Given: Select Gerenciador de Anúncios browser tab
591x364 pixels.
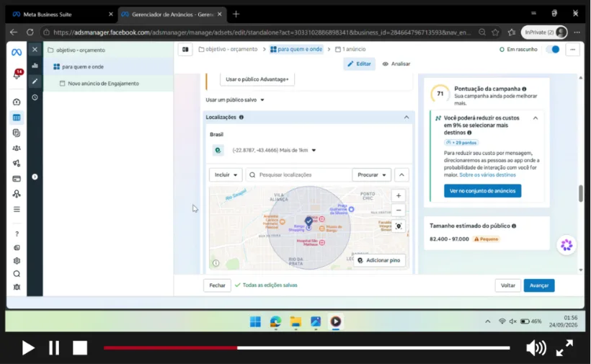Looking at the screenshot, I should pyautogui.click(x=172, y=14).
